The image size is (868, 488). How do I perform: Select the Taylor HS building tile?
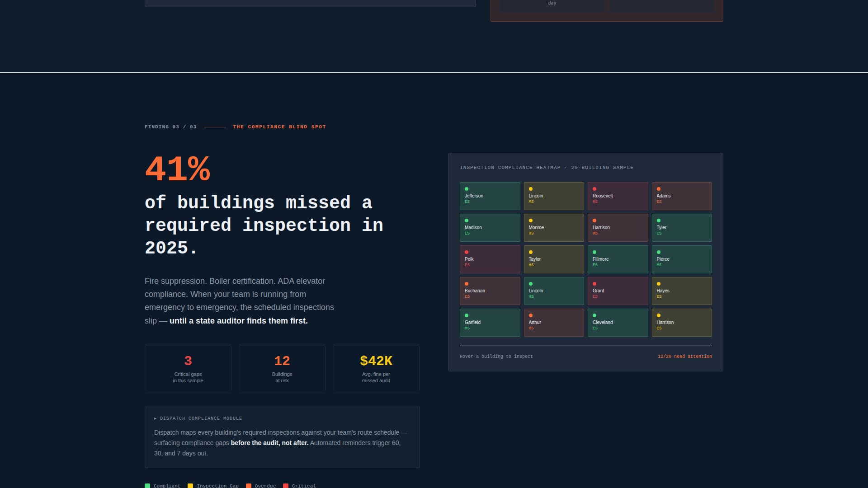click(554, 259)
